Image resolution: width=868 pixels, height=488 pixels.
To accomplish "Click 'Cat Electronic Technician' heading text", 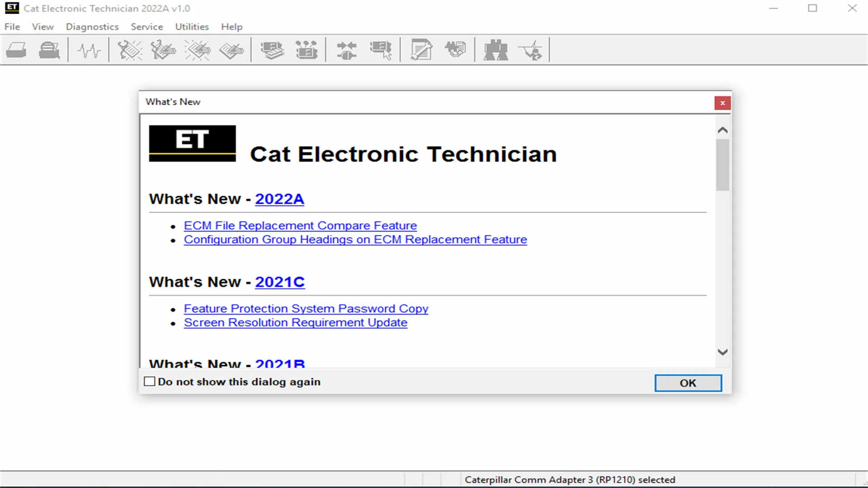I will click(403, 154).
